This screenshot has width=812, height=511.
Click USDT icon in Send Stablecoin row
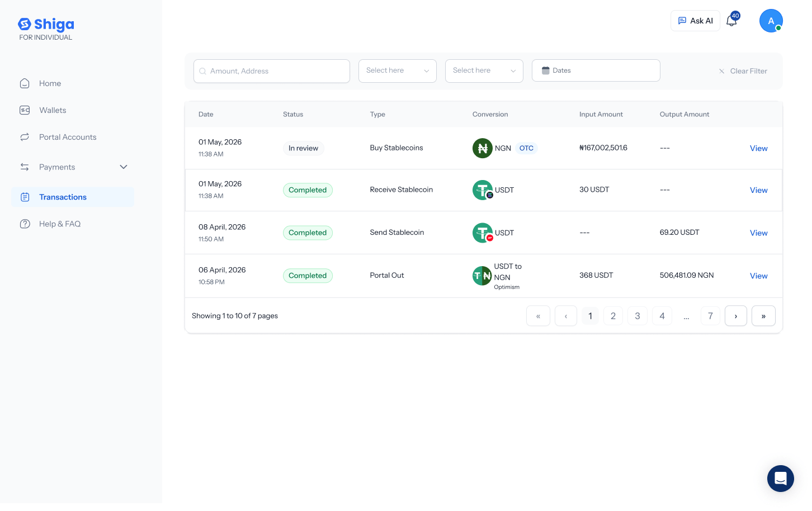(482, 233)
